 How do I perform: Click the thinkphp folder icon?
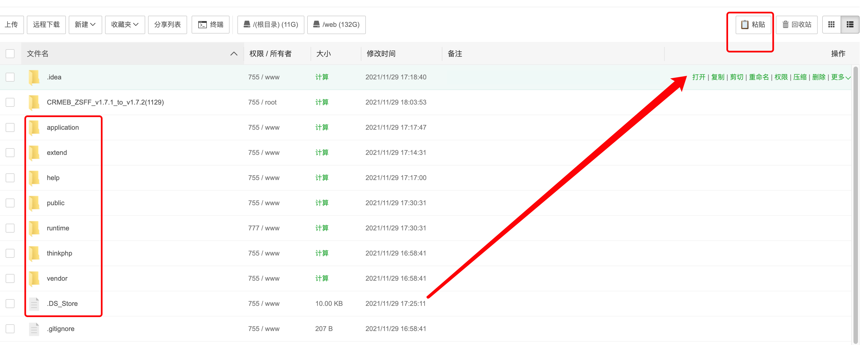pos(34,253)
